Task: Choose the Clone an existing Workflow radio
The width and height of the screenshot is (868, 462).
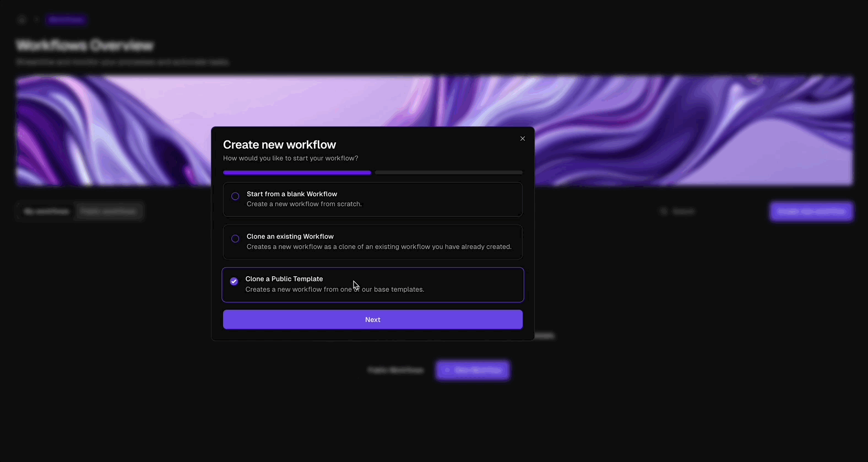Action: click(x=235, y=239)
